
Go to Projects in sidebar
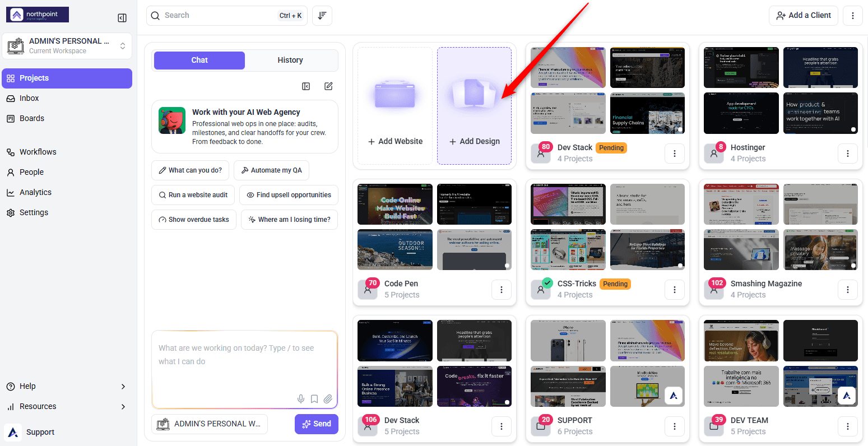pos(67,78)
